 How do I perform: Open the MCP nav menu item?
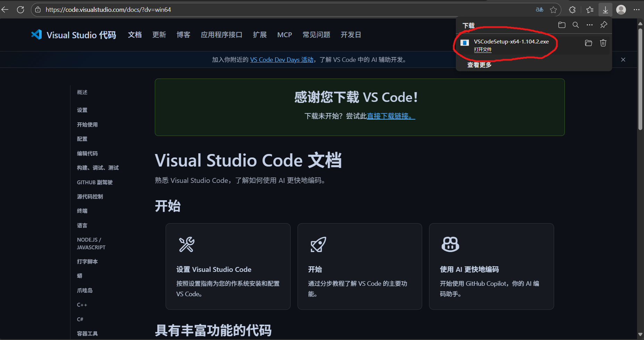(285, 35)
